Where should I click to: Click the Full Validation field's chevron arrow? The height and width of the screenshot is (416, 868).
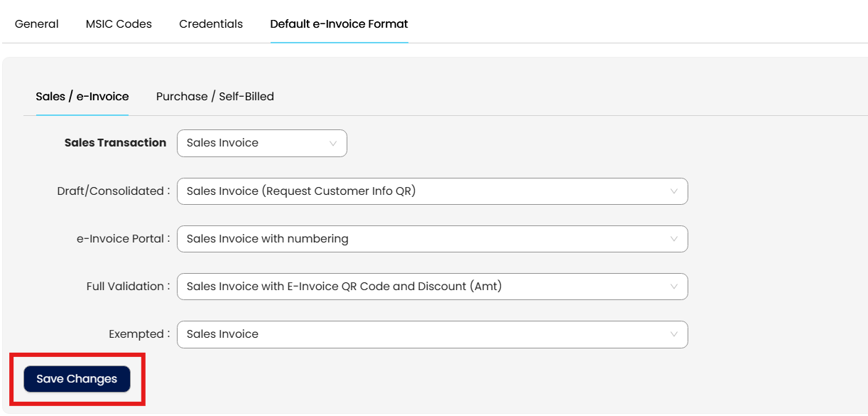(673, 287)
